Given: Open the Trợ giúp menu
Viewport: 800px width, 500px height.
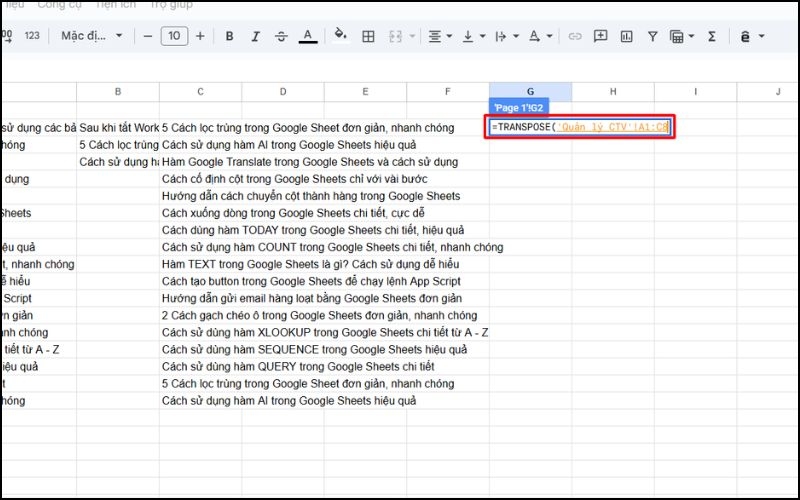Looking at the screenshot, I should point(171,5).
